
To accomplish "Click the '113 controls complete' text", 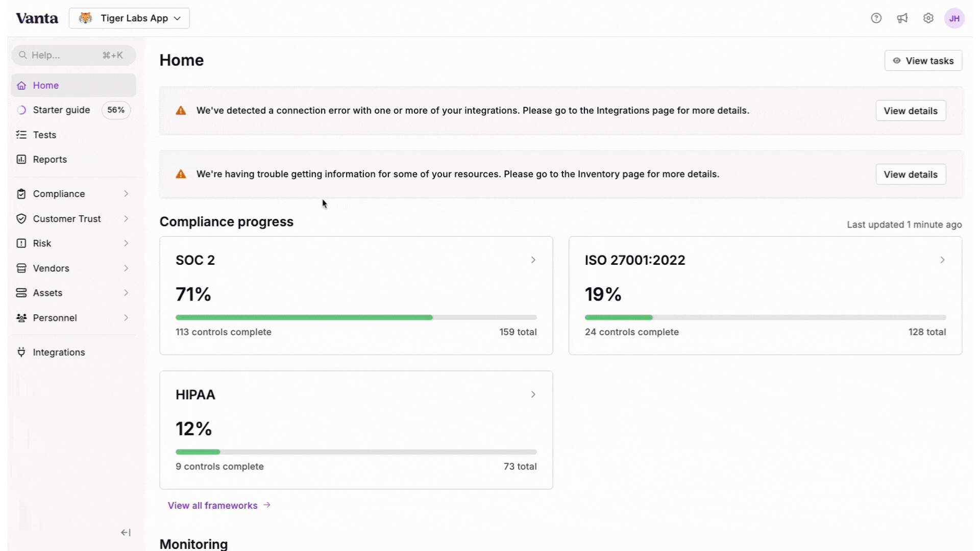I will [x=224, y=332].
